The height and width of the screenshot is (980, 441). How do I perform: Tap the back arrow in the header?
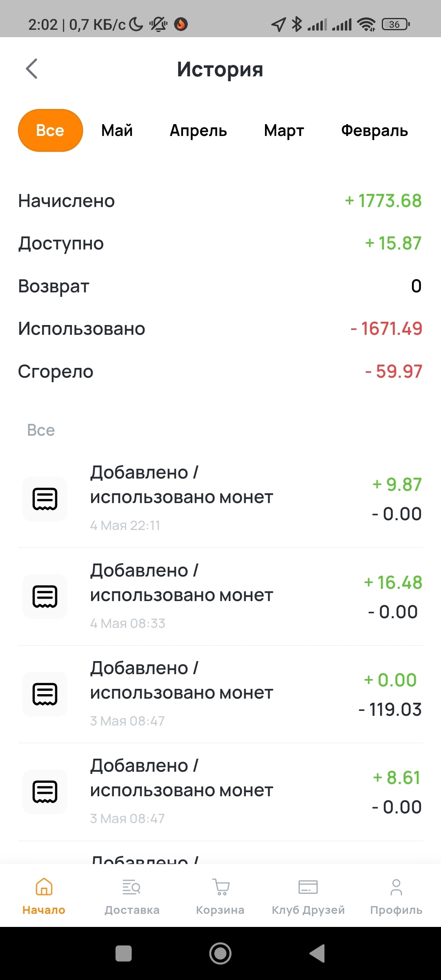[32, 69]
